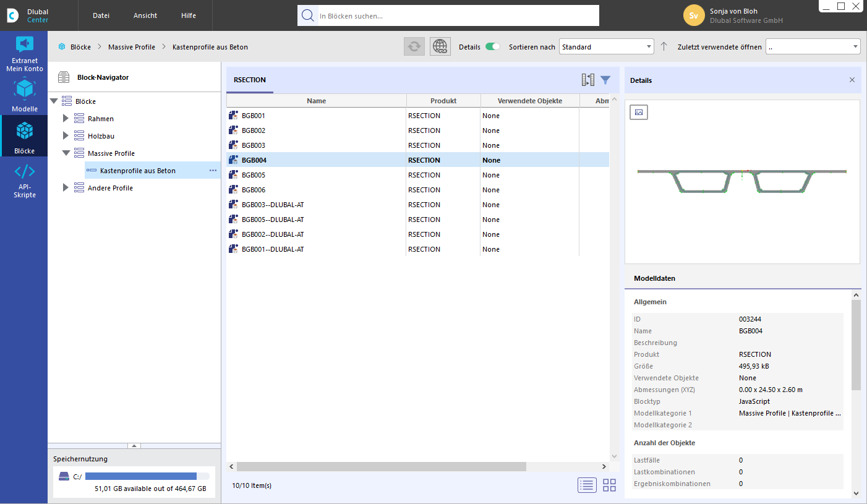This screenshot has height=504, width=867.
Task: Select the BGB003 row name
Action: click(254, 145)
